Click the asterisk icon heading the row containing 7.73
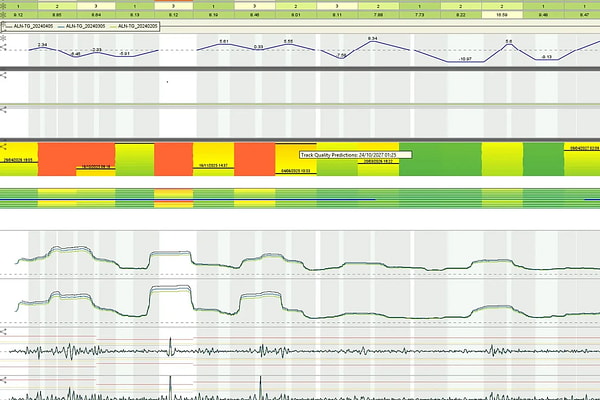 tap(3, 15)
